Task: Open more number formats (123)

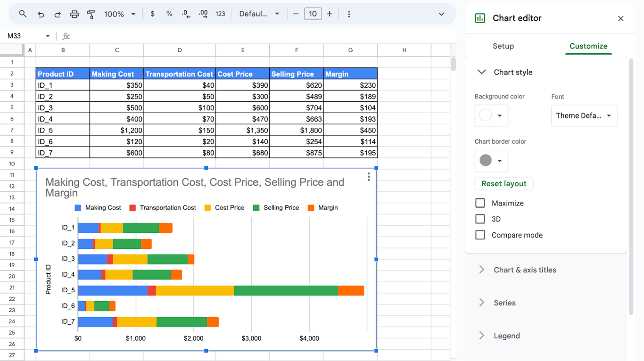Action: pyautogui.click(x=220, y=14)
